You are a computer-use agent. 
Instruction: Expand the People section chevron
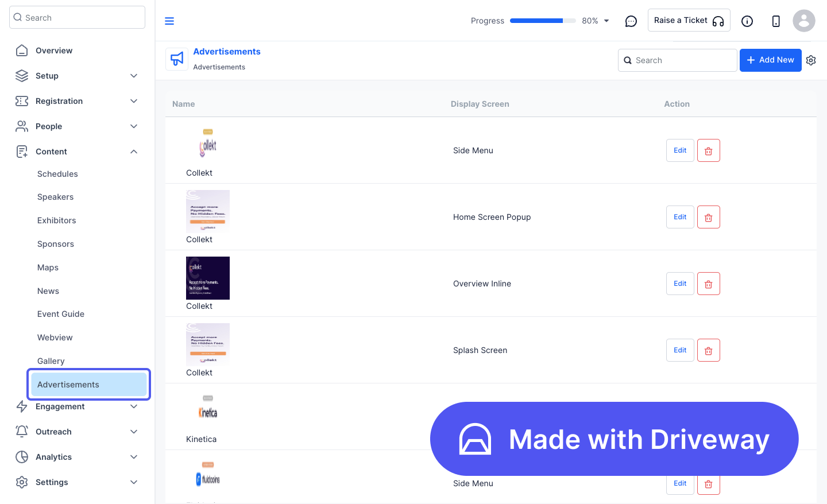coord(134,126)
